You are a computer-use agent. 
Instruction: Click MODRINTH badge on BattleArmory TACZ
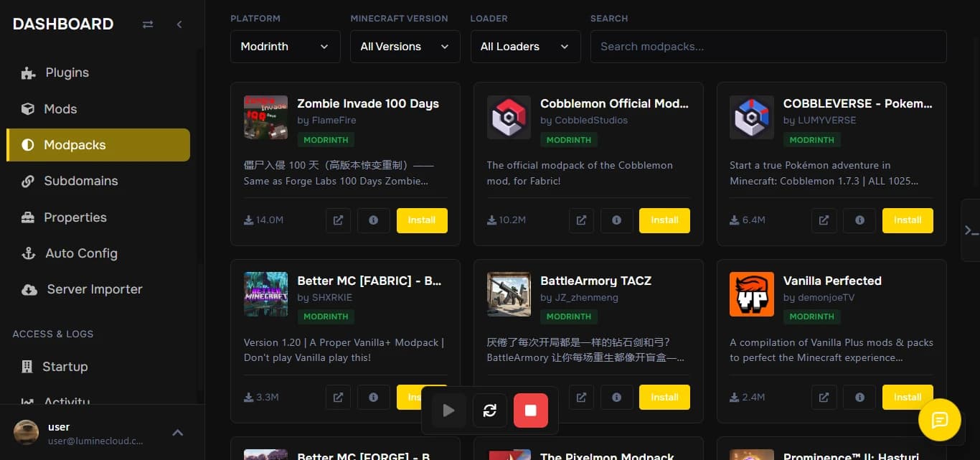569,316
